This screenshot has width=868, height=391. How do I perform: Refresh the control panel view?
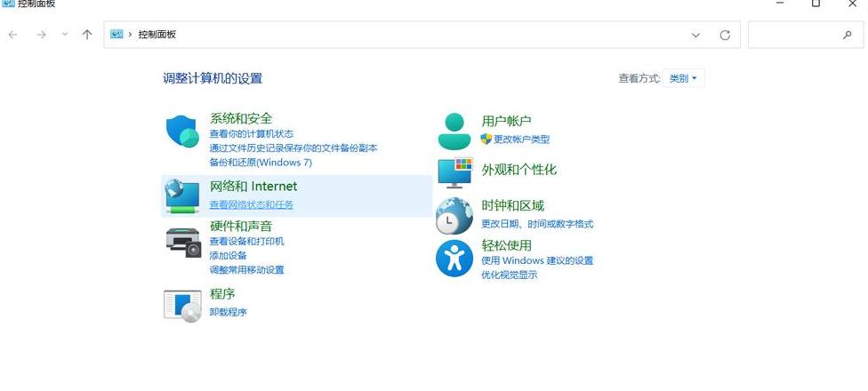point(725,35)
